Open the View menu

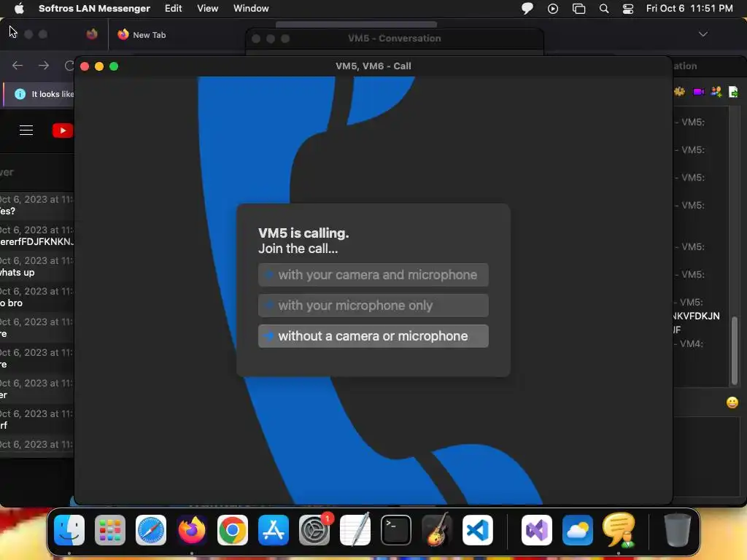coord(208,8)
